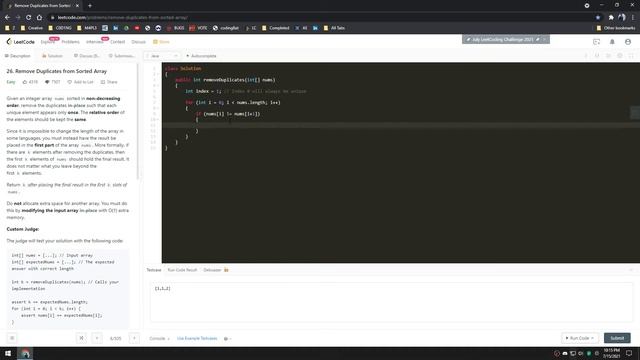This screenshot has width=640, height=360.
Task: Open the Windows Start menu
Action: tap(8, 353)
